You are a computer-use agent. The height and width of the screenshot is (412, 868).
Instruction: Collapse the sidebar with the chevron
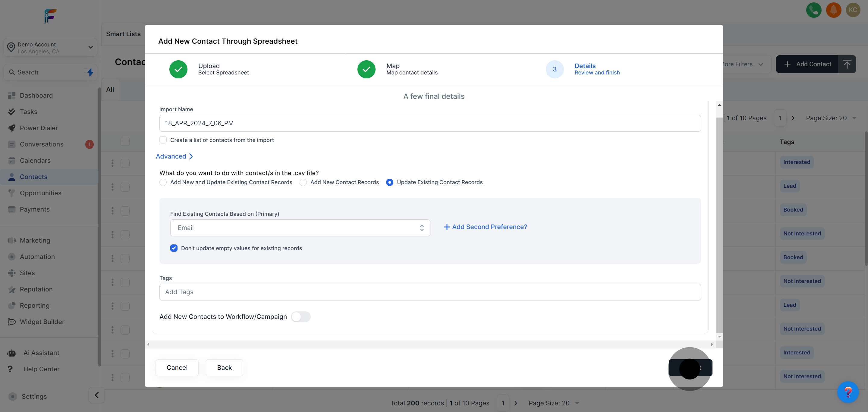pos(96,395)
